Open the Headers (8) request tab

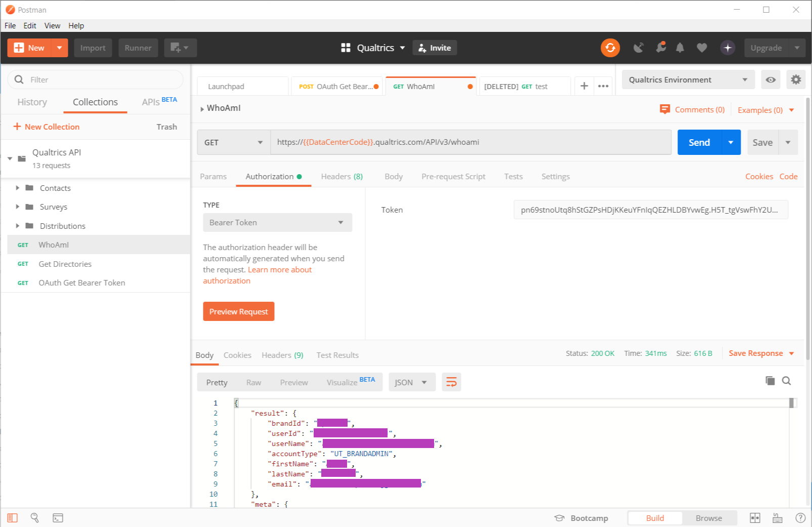(342, 177)
